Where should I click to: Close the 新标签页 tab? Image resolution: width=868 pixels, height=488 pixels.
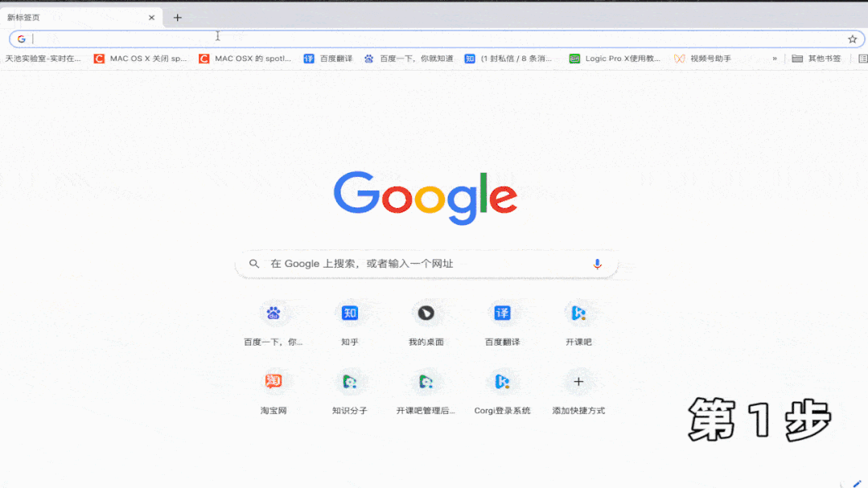point(151,18)
